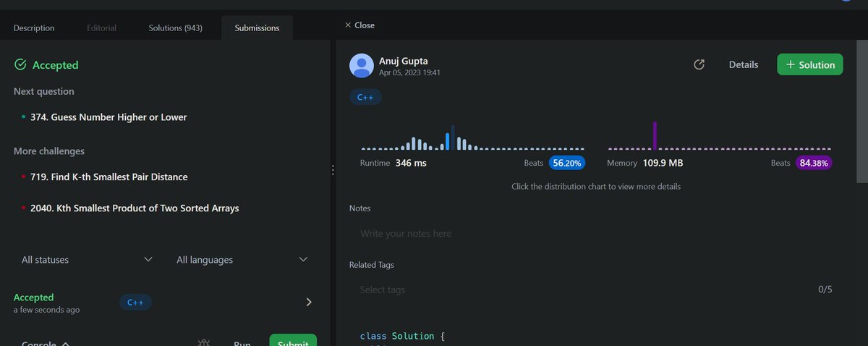
Task: Click the C++ tag in submission row
Action: (135, 303)
